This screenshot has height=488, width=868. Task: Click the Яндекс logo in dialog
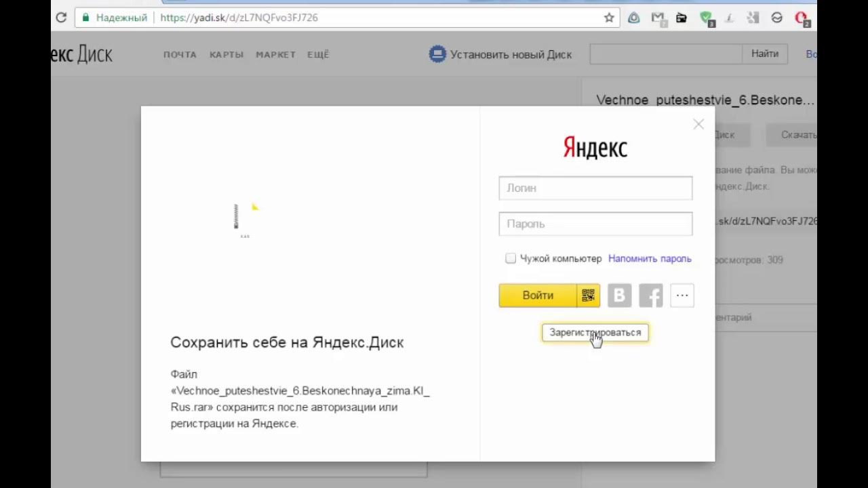tap(595, 147)
